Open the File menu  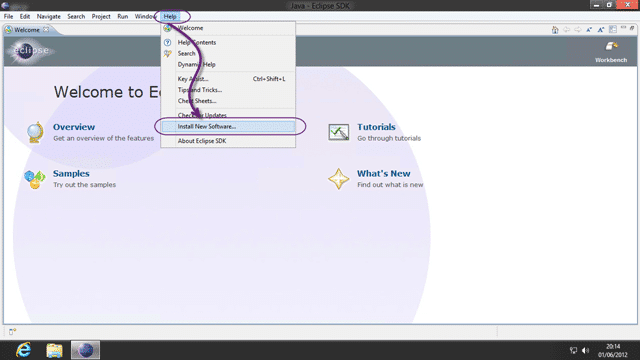(8, 16)
